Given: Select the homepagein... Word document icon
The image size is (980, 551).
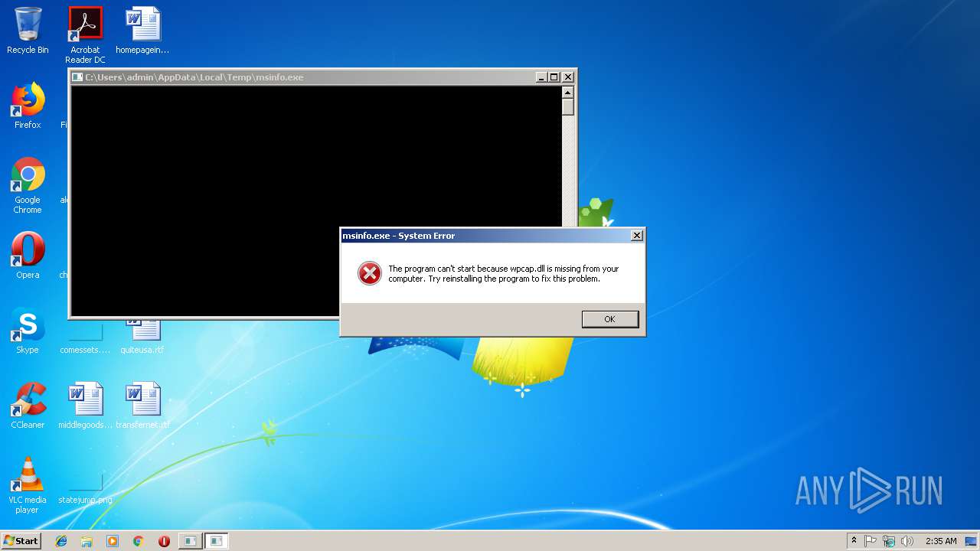Looking at the screenshot, I should 142,31.
